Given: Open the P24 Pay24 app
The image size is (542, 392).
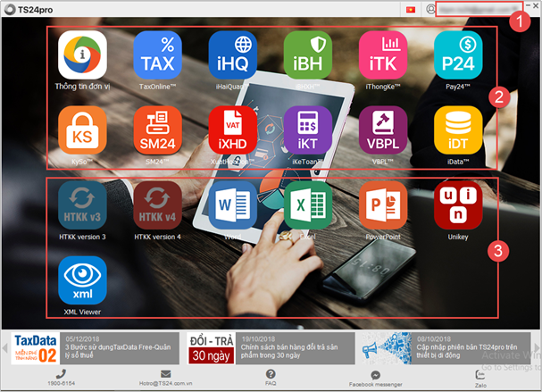Looking at the screenshot, I should tap(458, 54).
